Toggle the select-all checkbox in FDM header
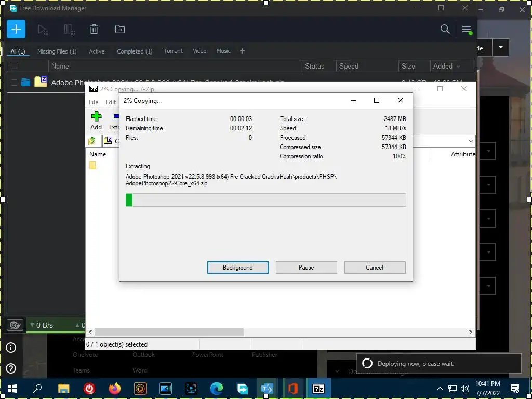Viewport: 532px width, 399px height. [x=14, y=66]
